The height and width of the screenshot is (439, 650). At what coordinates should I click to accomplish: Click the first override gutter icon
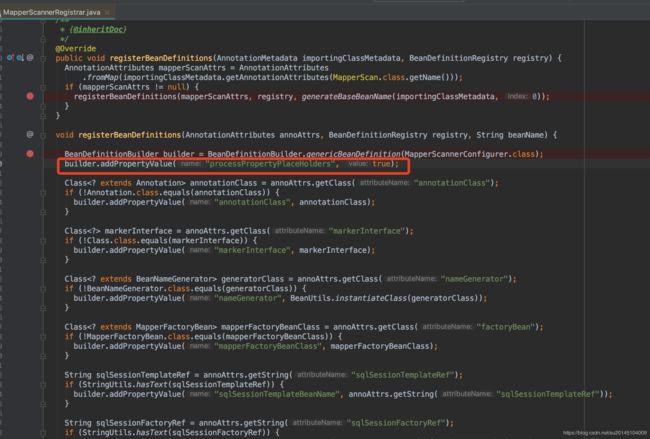(10, 58)
